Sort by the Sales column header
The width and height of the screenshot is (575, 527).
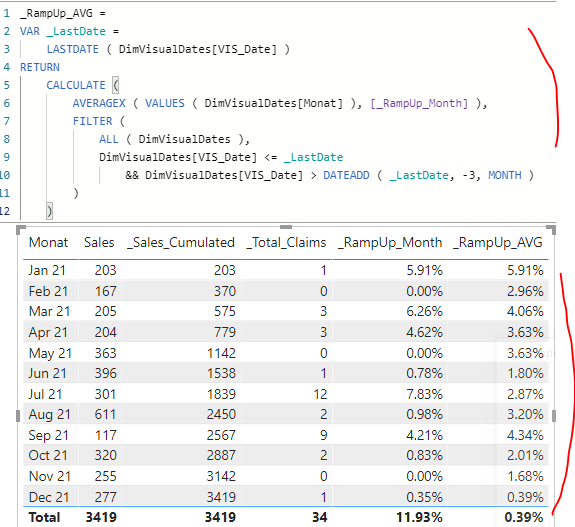tap(99, 242)
